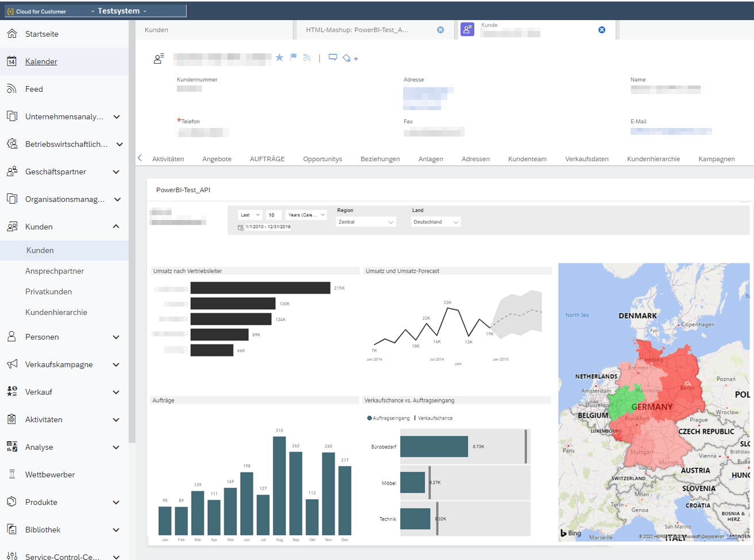Flag the customer with the flag icon
Image resolution: width=754 pixels, height=560 pixels.
pyautogui.click(x=293, y=57)
